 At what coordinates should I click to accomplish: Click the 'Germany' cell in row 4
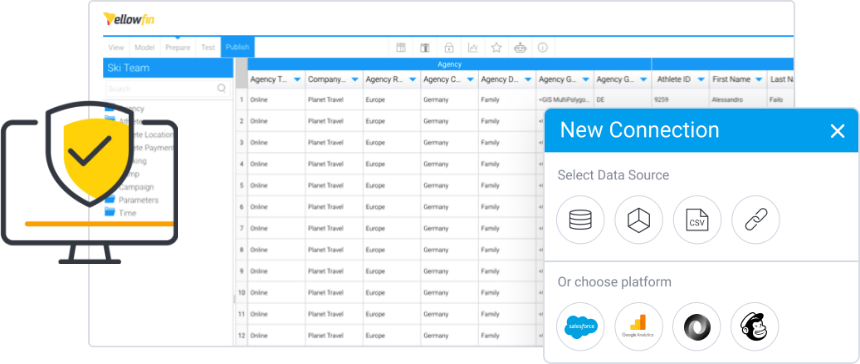(x=449, y=164)
